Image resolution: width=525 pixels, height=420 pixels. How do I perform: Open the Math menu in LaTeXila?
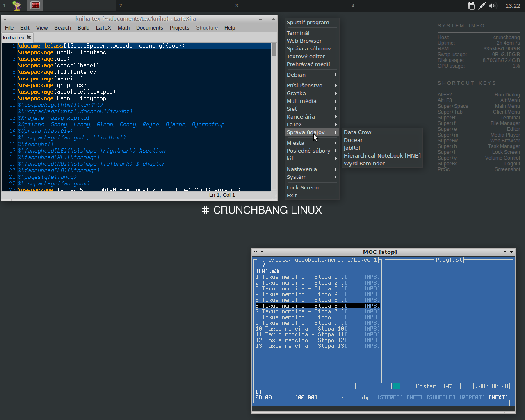pyautogui.click(x=123, y=28)
